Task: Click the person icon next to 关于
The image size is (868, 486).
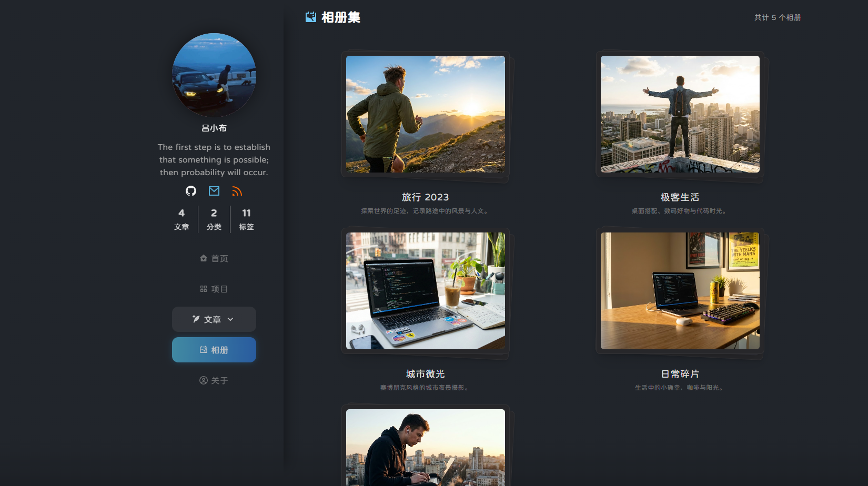Action: click(x=204, y=380)
